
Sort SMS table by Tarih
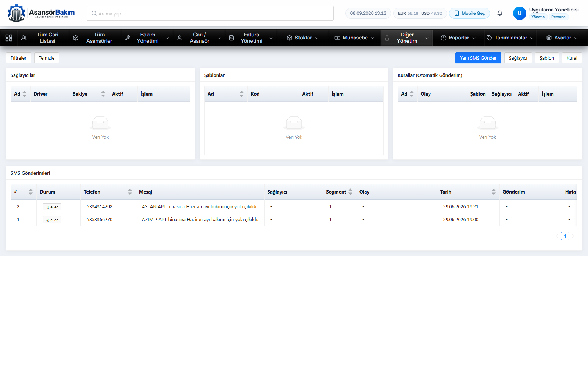pyautogui.click(x=494, y=192)
